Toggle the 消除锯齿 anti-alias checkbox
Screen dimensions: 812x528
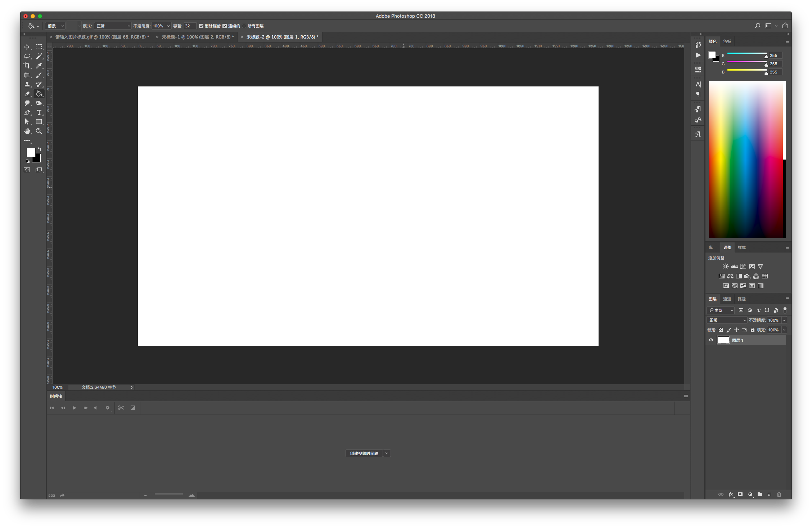201,26
